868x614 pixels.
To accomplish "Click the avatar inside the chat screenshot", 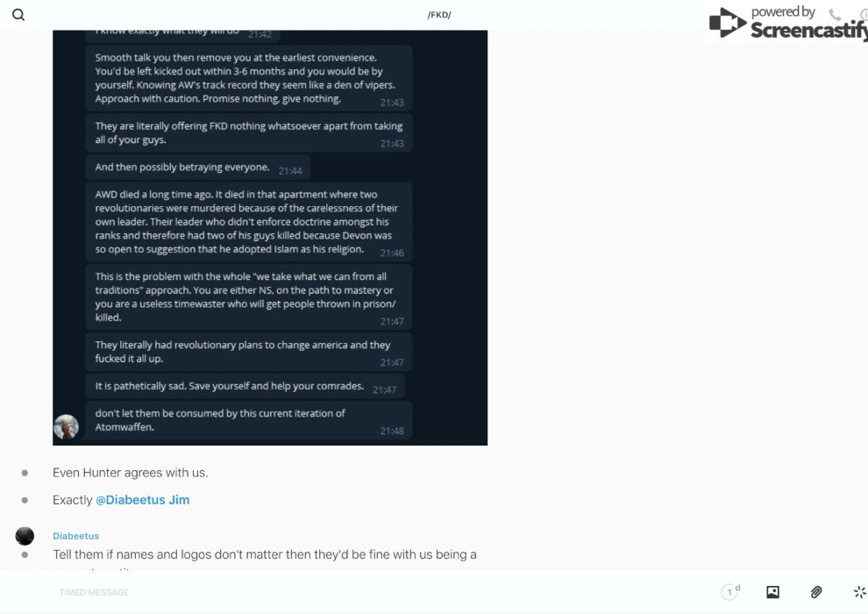I will pyautogui.click(x=66, y=427).
